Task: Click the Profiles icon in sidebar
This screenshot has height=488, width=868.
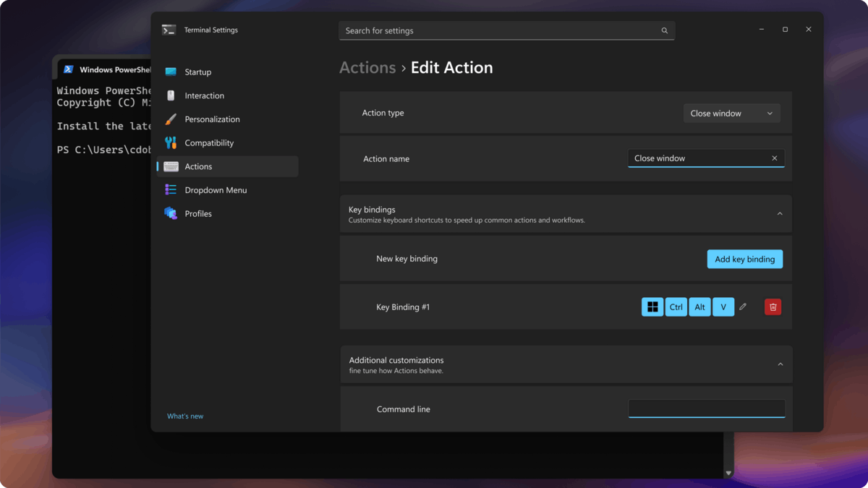Action: point(171,213)
